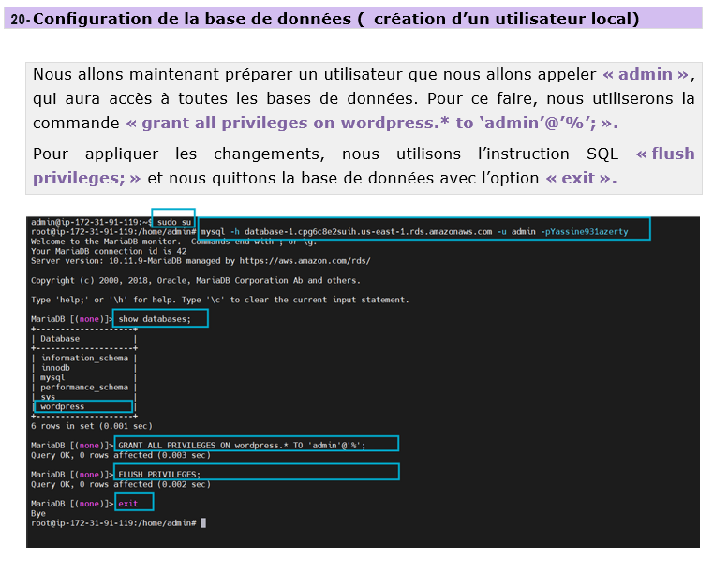This screenshot has height=572, width=728.
Task: Click the "Database" column header in the table
Action: (x=60, y=339)
